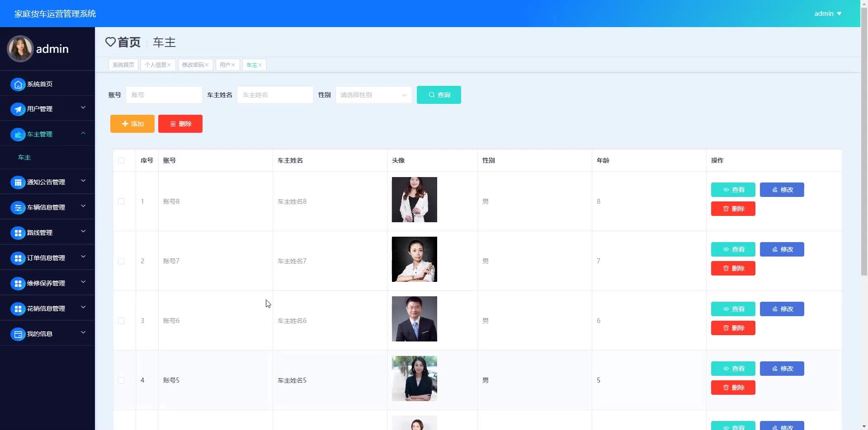The height and width of the screenshot is (430, 868).
Task: Tick the checkbox for row 账号7
Action: (x=121, y=261)
